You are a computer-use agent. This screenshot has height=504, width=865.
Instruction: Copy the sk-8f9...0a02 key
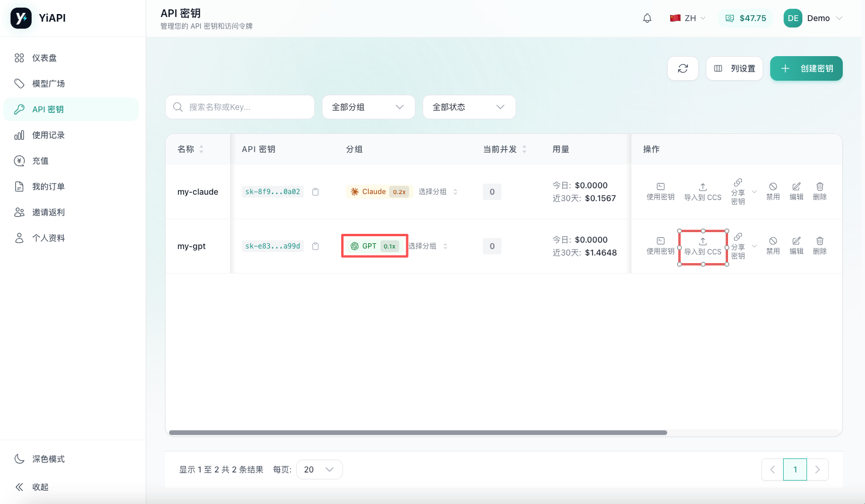315,192
